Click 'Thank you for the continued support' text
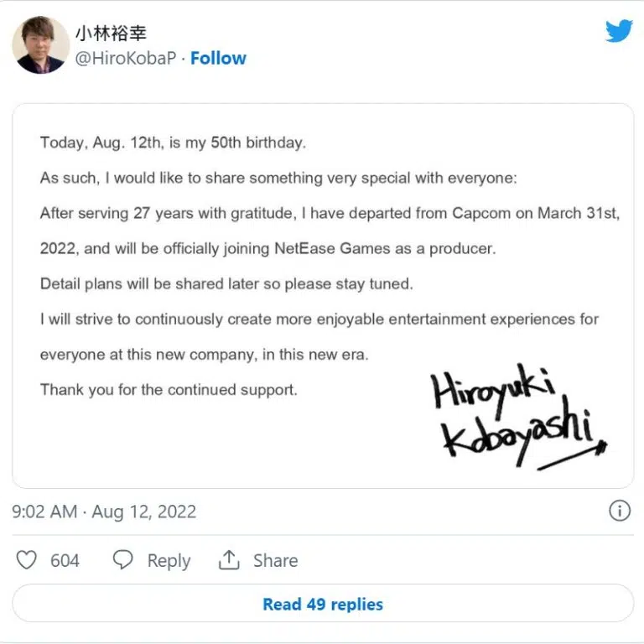The width and height of the screenshot is (644, 644). pos(169,390)
